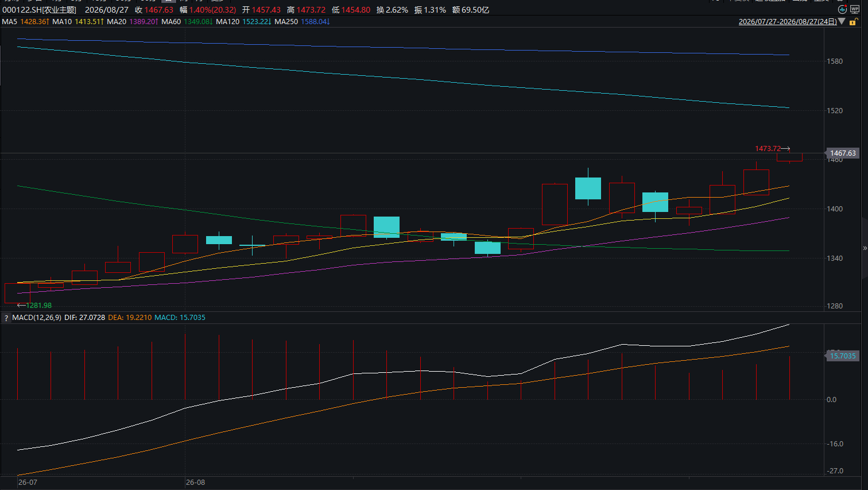Click the MA5 1428.36 indicator label
Screen dimensions: 868x490
[x=25, y=22]
